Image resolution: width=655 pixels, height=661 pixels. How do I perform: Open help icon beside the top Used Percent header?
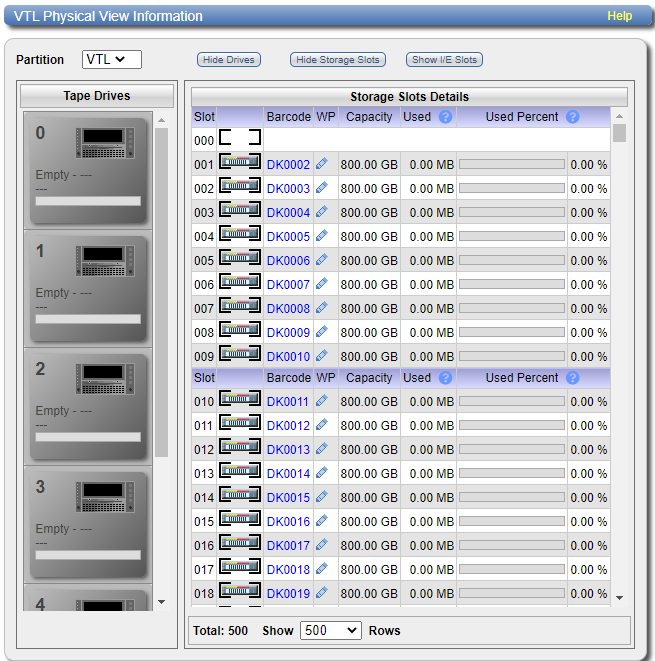pos(572,117)
